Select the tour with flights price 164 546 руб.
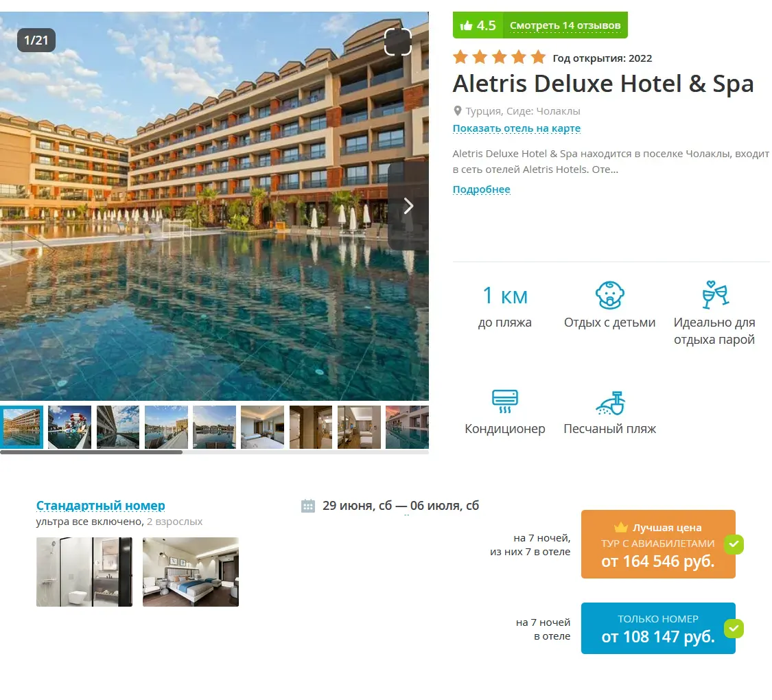The image size is (772, 700). (658, 544)
